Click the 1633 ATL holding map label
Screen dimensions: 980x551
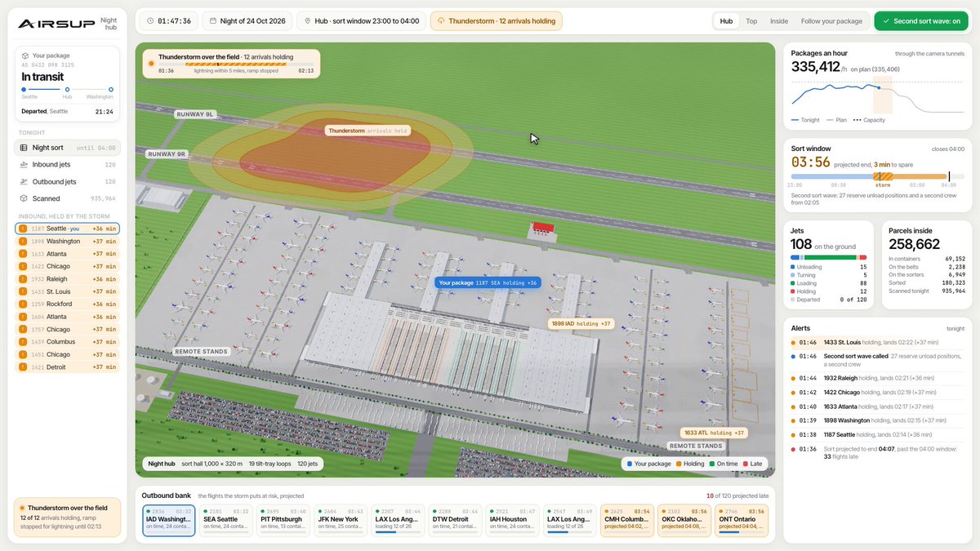point(715,433)
